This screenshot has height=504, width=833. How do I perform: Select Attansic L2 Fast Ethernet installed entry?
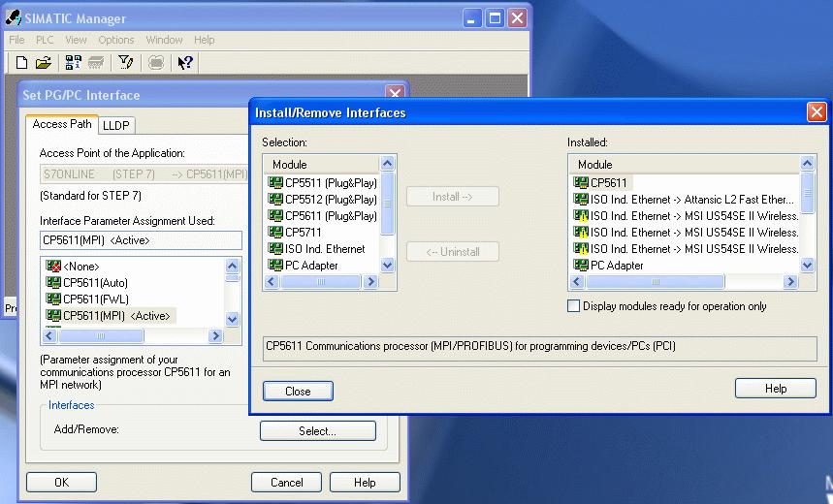point(684,199)
